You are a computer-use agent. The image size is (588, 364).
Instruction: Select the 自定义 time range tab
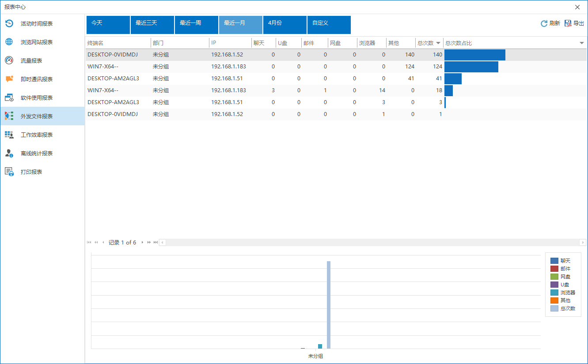(329, 25)
